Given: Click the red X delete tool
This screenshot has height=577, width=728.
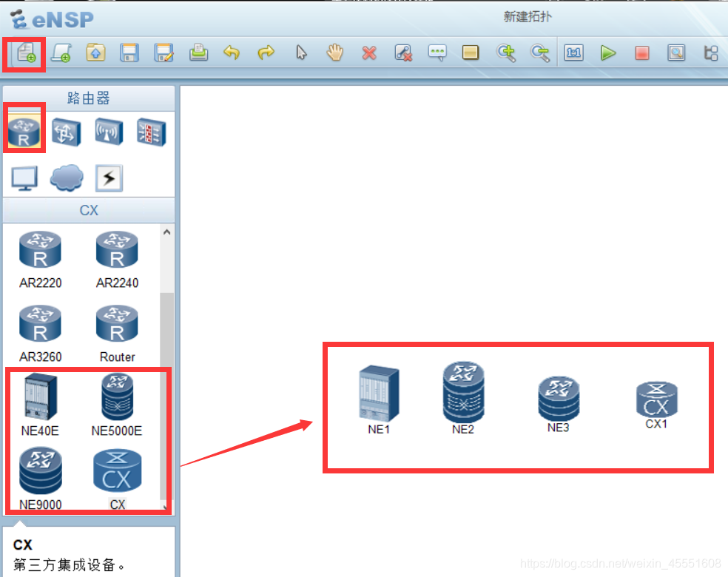Looking at the screenshot, I should (x=369, y=53).
